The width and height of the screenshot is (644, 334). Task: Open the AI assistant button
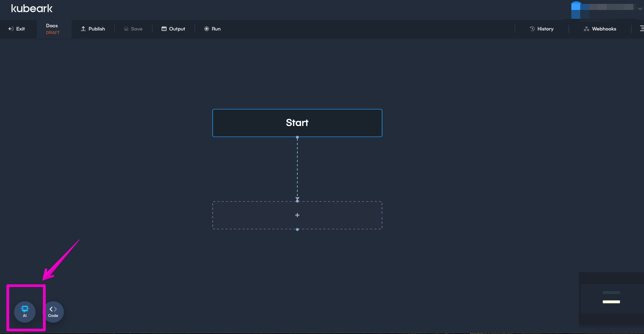(25, 312)
